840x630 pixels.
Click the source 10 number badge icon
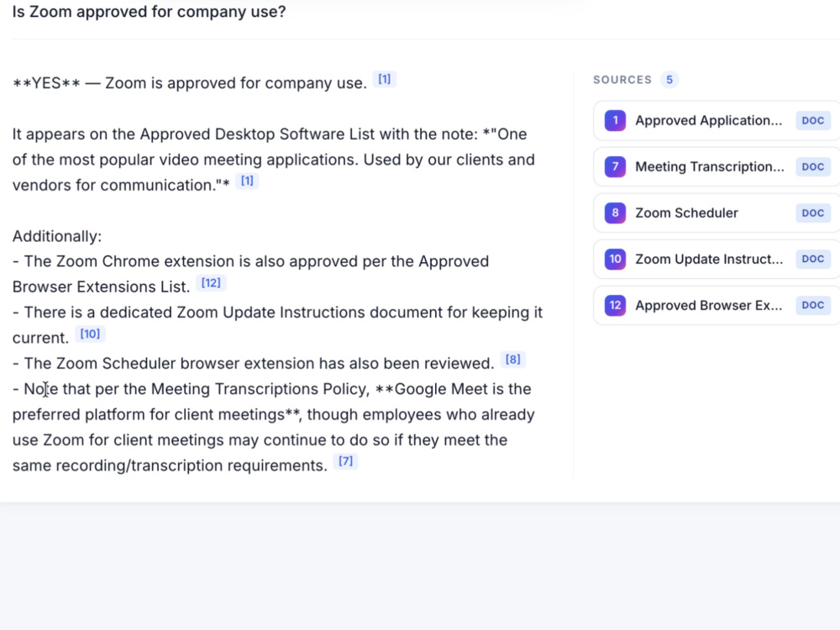pyautogui.click(x=615, y=260)
